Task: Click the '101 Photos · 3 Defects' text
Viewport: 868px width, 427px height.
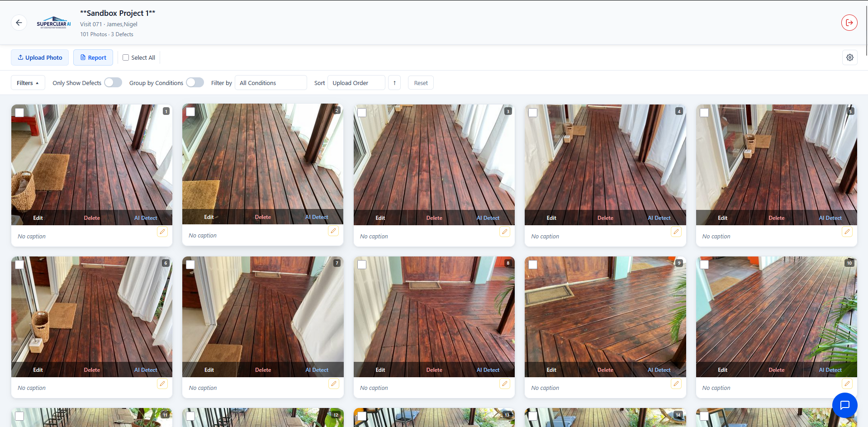Action: (107, 34)
